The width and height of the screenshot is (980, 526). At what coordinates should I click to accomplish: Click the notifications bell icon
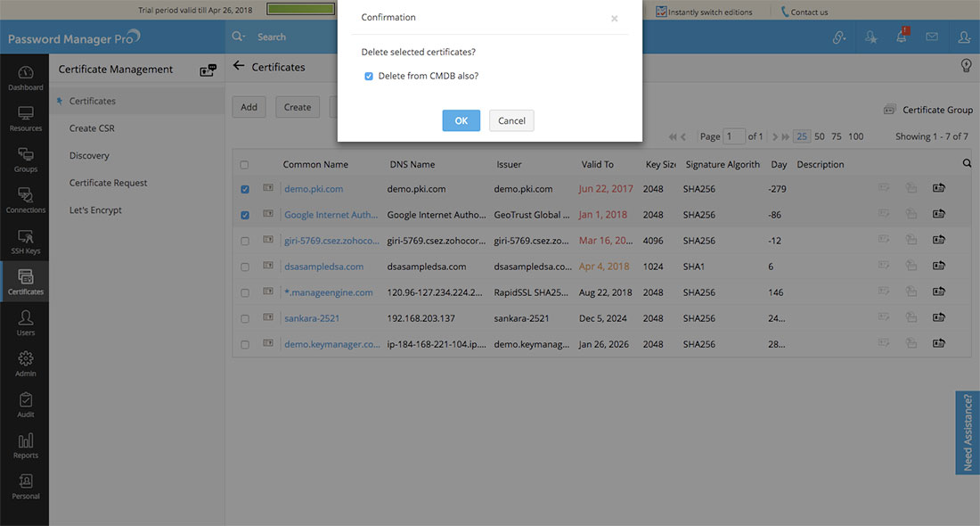tap(902, 37)
